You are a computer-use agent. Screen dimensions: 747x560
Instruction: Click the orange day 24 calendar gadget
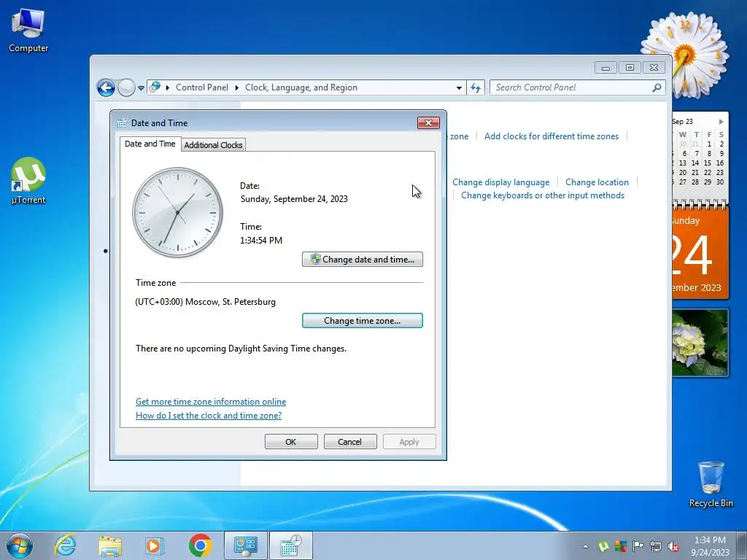coord(700,253)
